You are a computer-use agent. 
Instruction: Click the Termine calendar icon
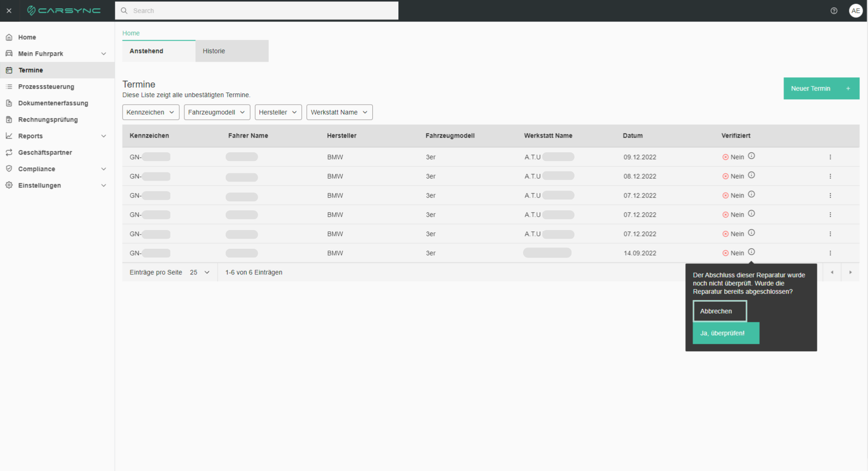(x=9, y=70)
